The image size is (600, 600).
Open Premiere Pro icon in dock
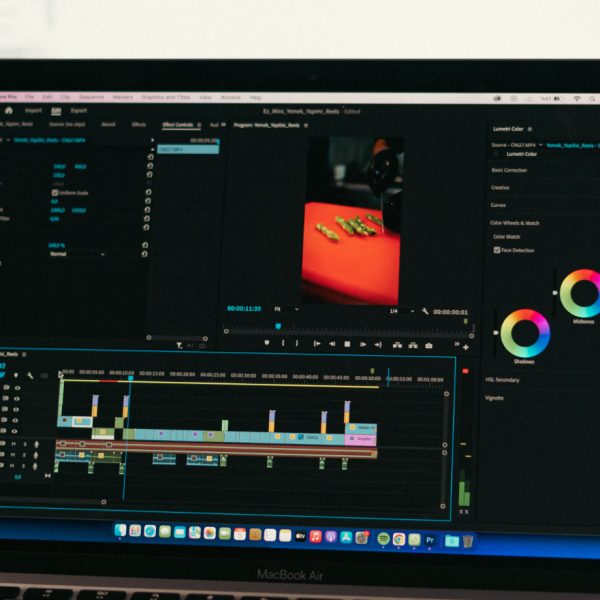(430, 540)
